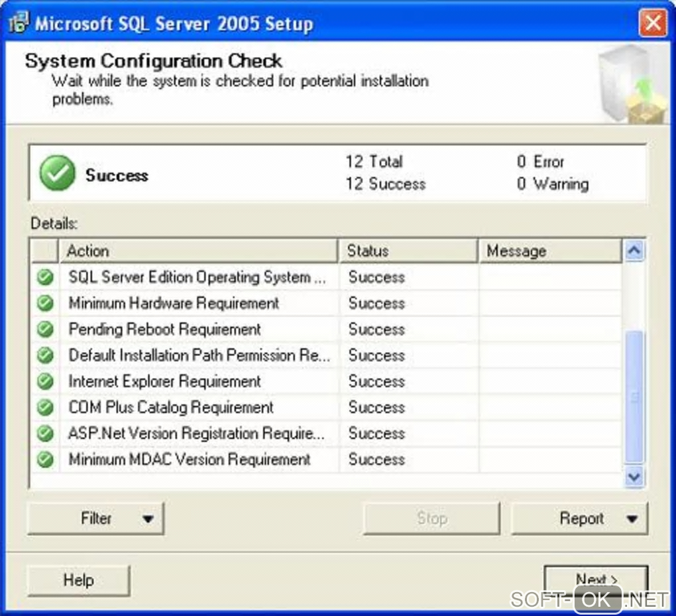Close the SQL Server 2005 Setup window
This screenshot has width=676, height=616.
coord(653,23)
